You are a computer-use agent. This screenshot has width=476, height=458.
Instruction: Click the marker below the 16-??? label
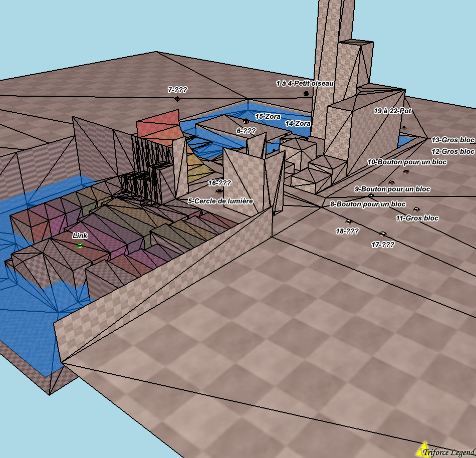click(218, 191)
